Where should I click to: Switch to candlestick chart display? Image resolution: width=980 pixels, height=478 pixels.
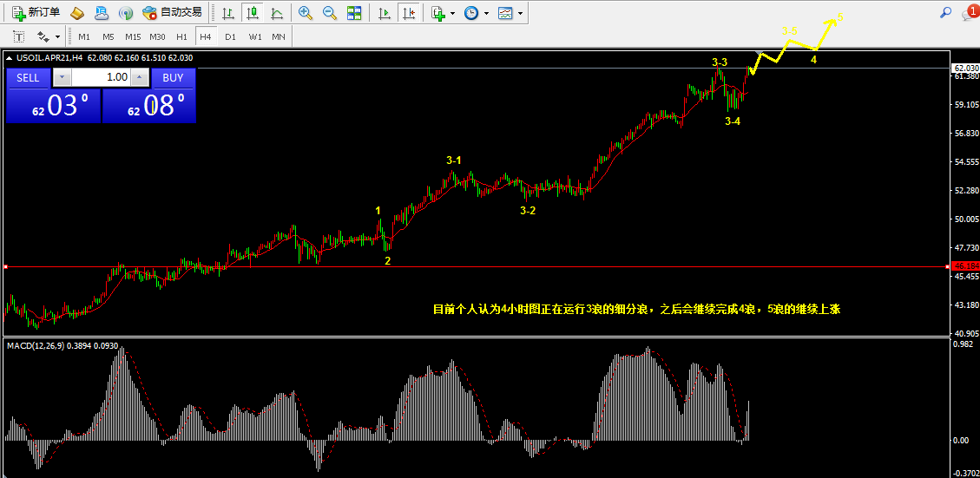point(253,12)
